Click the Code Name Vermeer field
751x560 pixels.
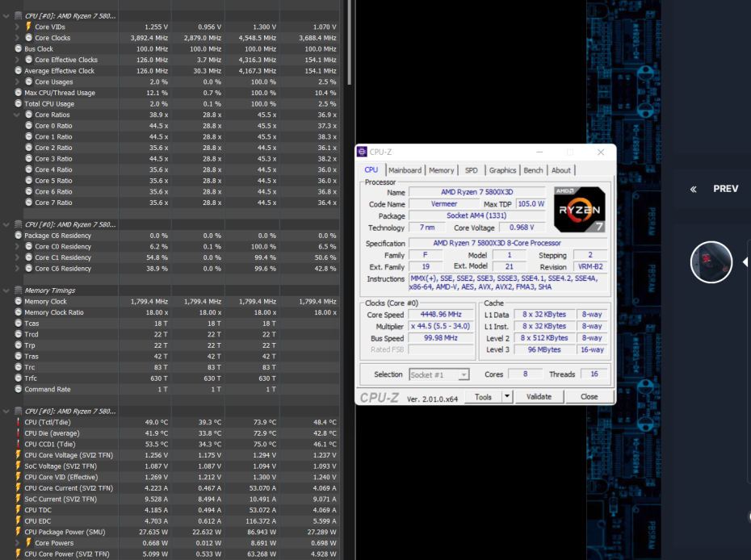pyautogui.click(x=444, y=204)
